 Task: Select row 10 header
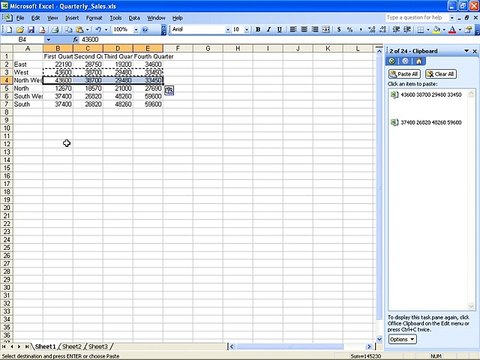pos(7,128)
